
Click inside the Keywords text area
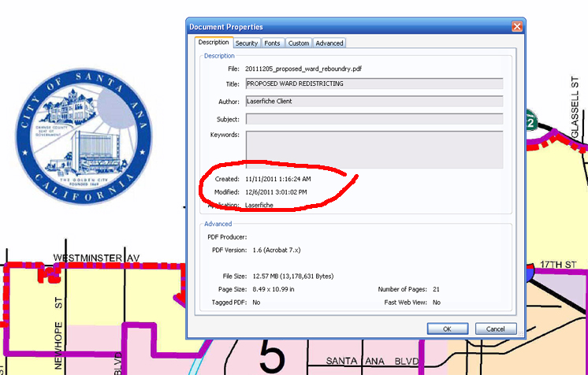coord(374,149)
